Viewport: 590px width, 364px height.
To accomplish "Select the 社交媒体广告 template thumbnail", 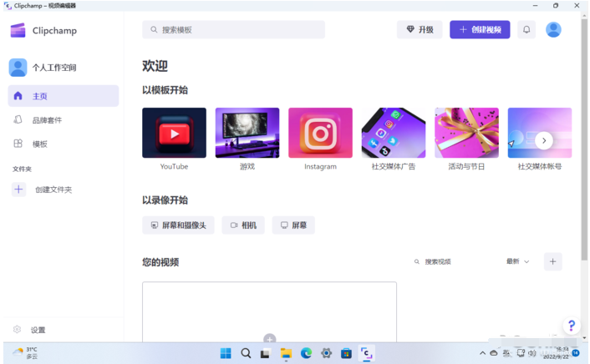I will (394, 133).
